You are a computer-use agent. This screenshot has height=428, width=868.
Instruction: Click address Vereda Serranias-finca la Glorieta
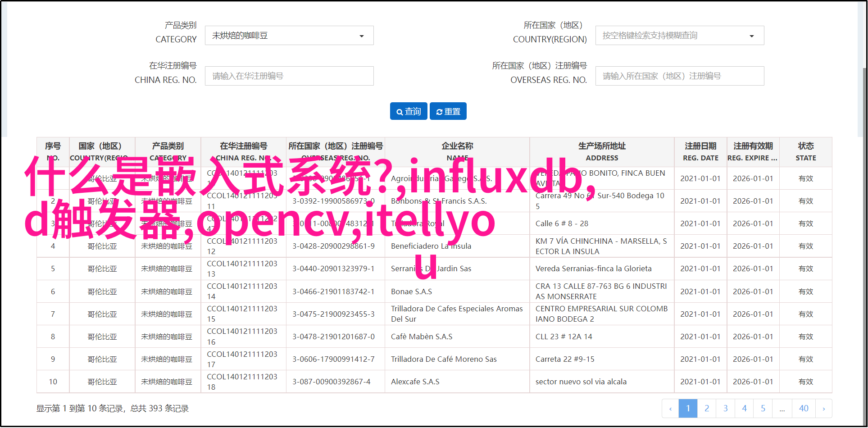(593, 269)
